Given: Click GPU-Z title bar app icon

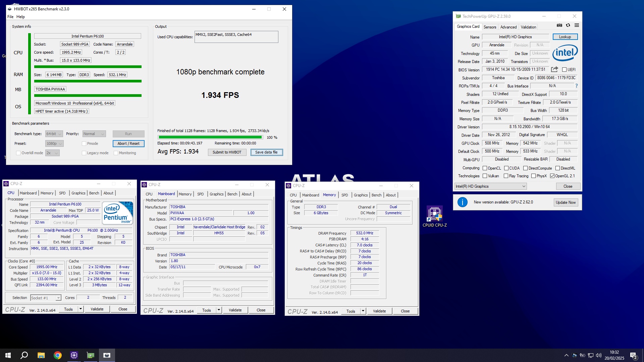Looking at the screenshot, I should (458, 16).
